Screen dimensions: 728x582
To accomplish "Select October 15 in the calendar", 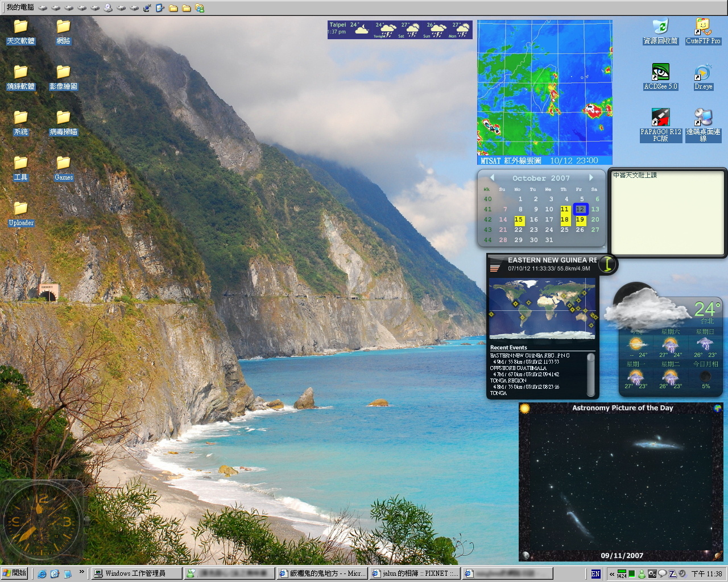I will [x=519, y=219].
